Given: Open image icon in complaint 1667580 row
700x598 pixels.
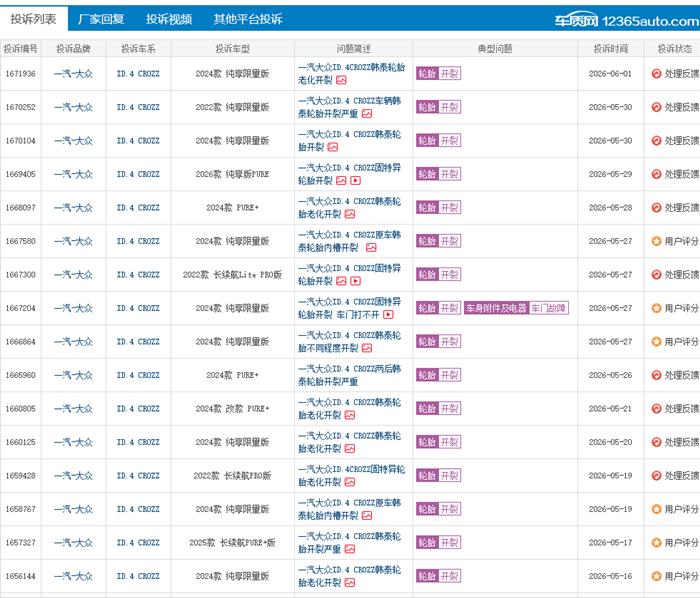Looking at the screenshot, I should (371, 248).
